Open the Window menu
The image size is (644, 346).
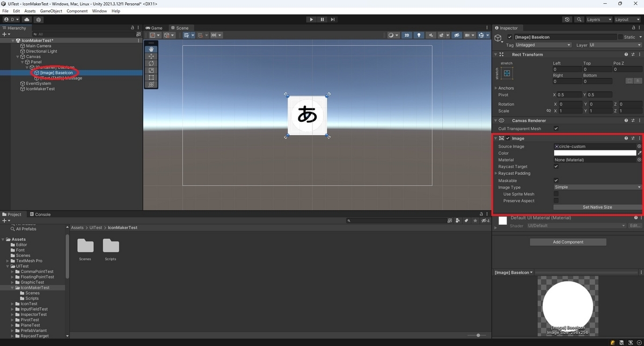point(99,11)
